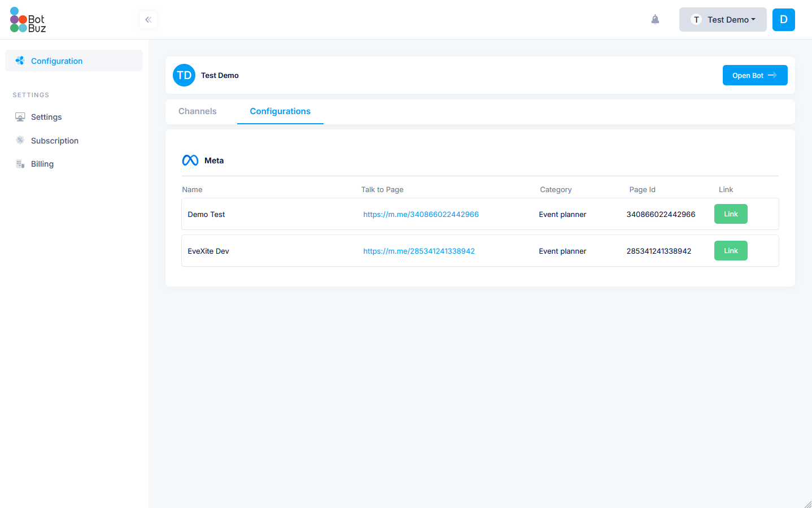Open Configuration in the sidebar
Image resolution: width=812 pixels, height=508 pixels.
(74, 60)
